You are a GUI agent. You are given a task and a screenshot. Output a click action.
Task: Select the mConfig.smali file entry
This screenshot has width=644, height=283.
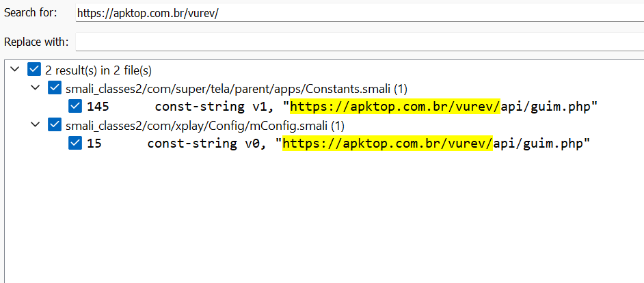pos(205,125)
